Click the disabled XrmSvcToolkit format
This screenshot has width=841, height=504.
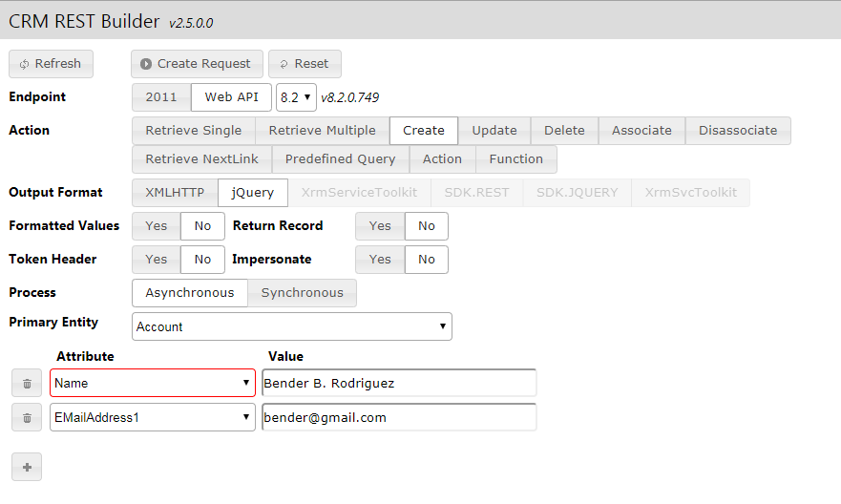tap(691, 193)
